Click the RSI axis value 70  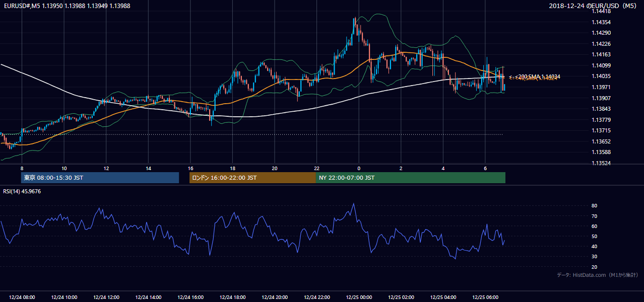click(595, 216)
